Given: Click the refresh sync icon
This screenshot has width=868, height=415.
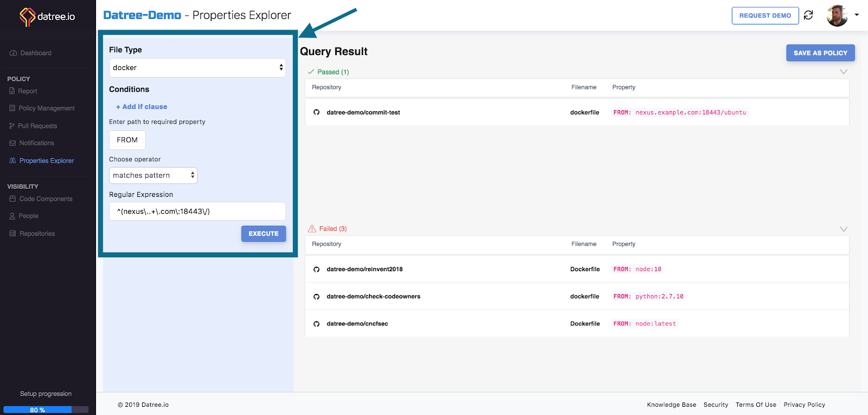Looking at the screenshot, I should pyautogui.click(x=808, y=15).
